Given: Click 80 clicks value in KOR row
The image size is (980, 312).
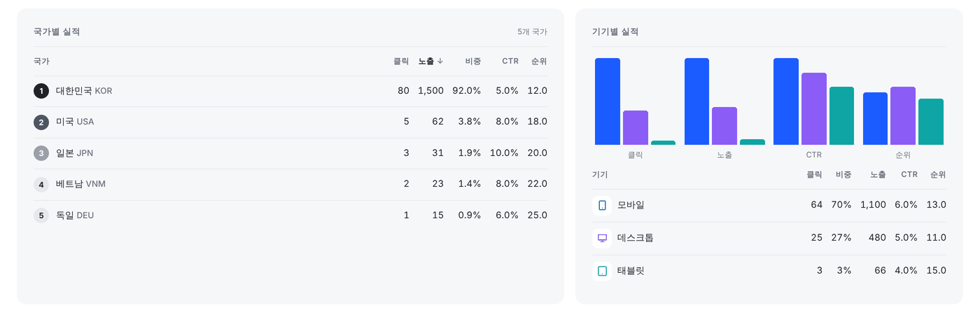Looking at the screenshot, I should [x=403, y=91].
